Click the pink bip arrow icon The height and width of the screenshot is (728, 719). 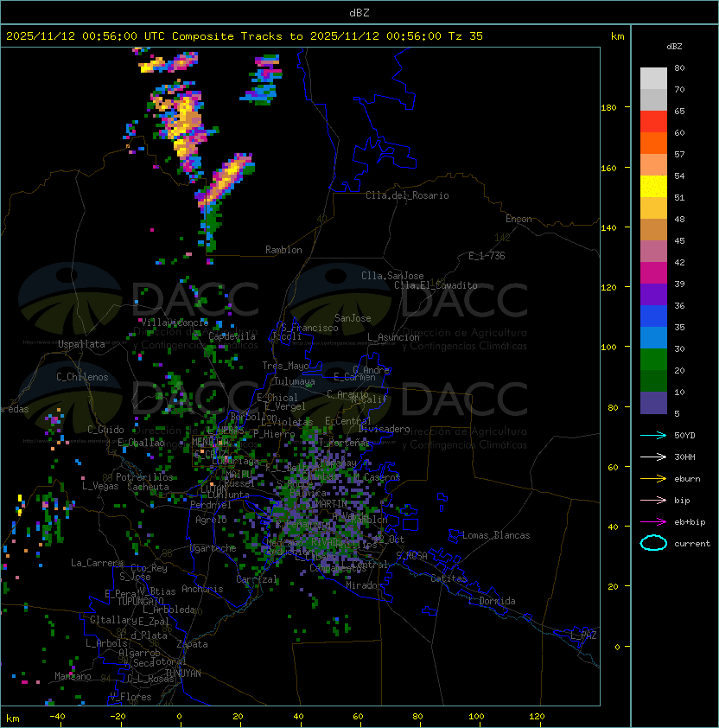(x=653, y=501)
